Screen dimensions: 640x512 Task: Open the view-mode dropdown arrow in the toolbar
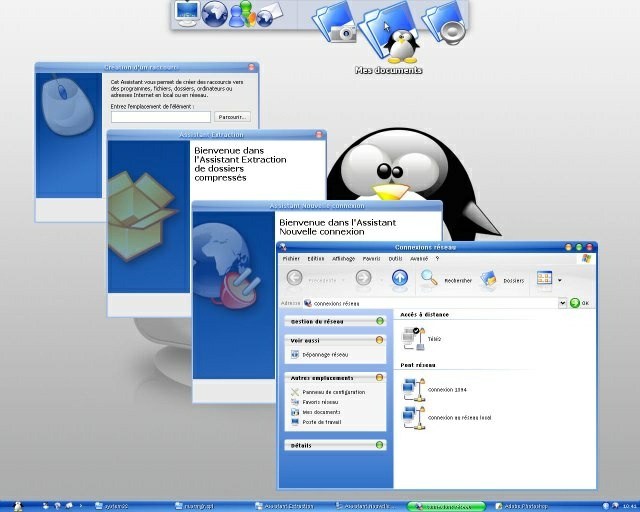point(559,280)
